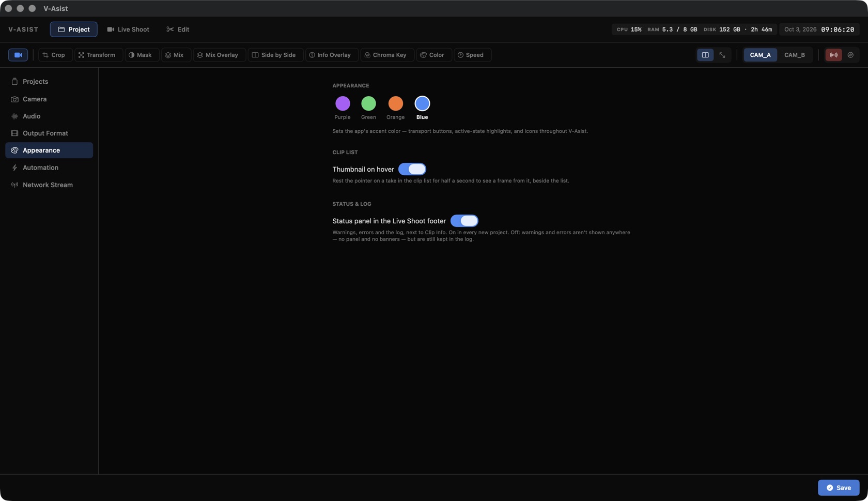Pick the Orange accent color
868x501 pixels.
point(395,103)
